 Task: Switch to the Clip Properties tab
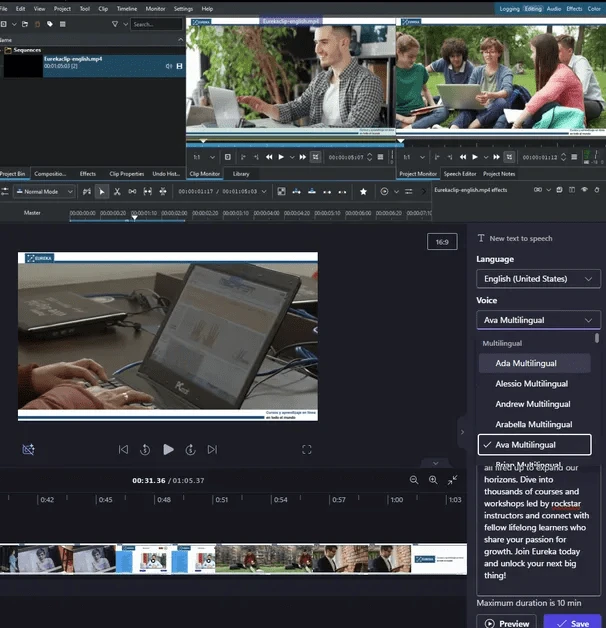click(x=127, y=173)
